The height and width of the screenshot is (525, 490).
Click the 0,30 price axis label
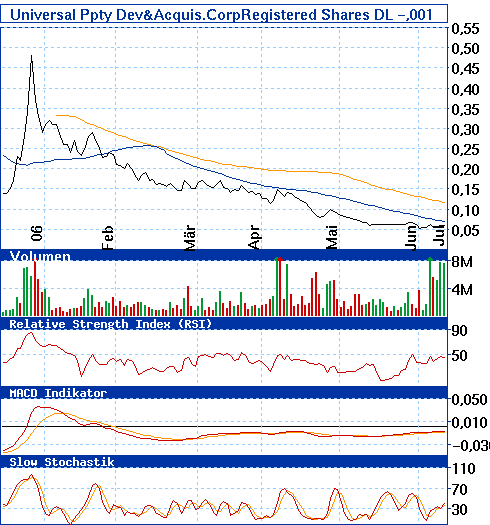466,130
